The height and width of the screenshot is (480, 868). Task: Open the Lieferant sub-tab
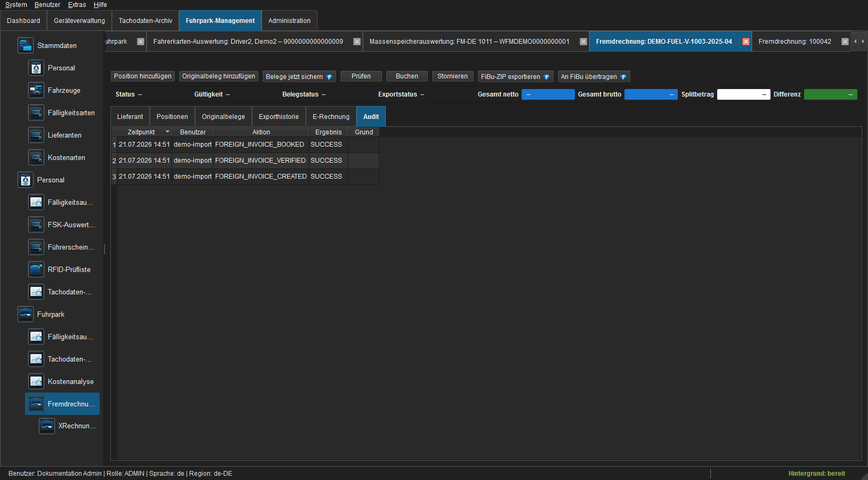click(130, 117)
